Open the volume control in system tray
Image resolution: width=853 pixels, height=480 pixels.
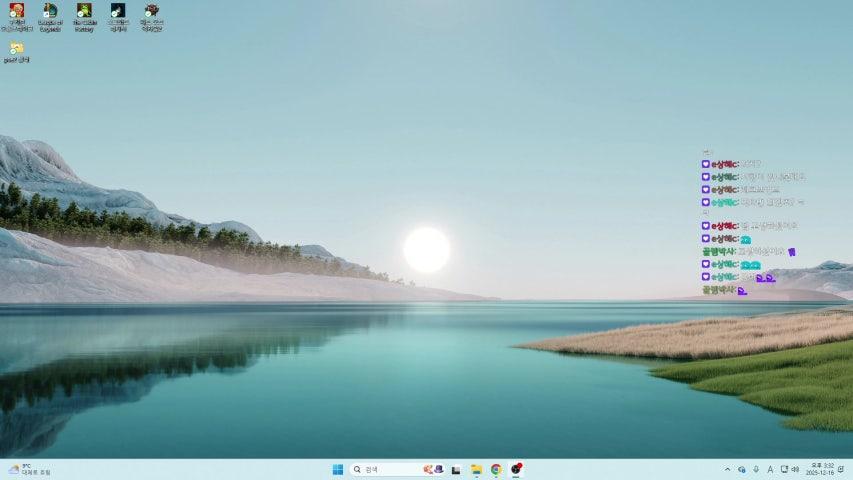[795, 469]
